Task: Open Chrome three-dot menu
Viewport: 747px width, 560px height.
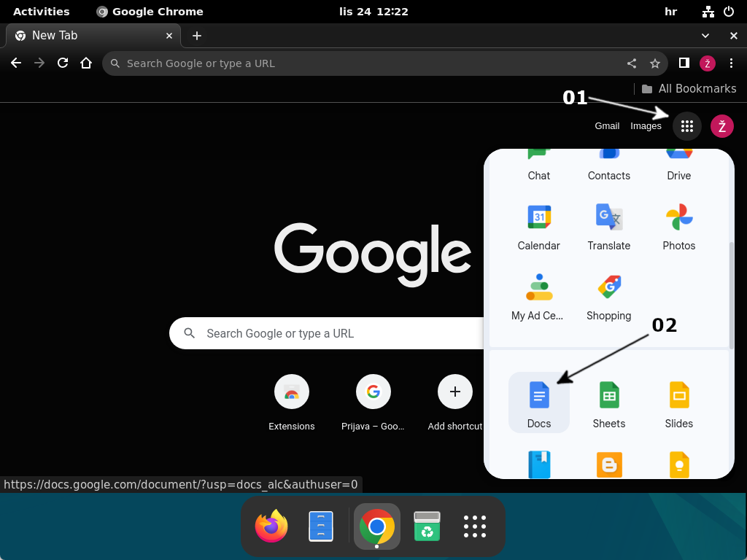Action: coord(731,63)
